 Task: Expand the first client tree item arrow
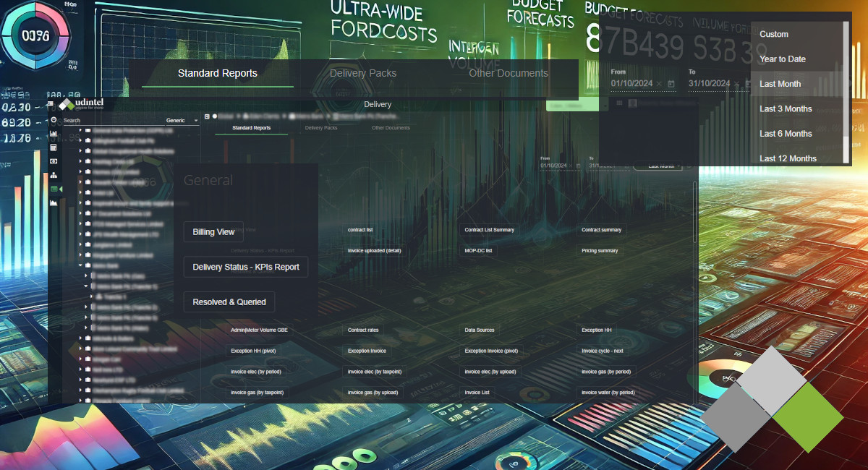(x=80, y=131)
